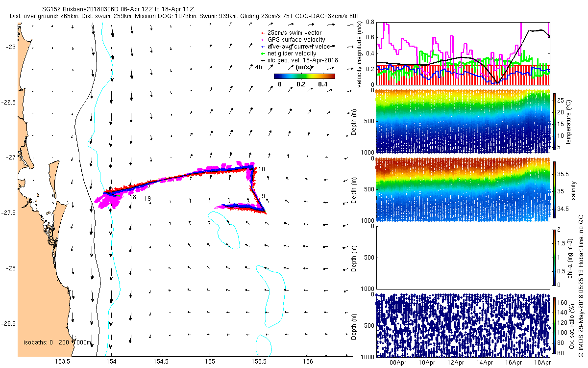Image resolution: width=588 pixels, height=368 pixels.
Task: Click the day marker '9' on the glider track
Action: click(264, 196)
